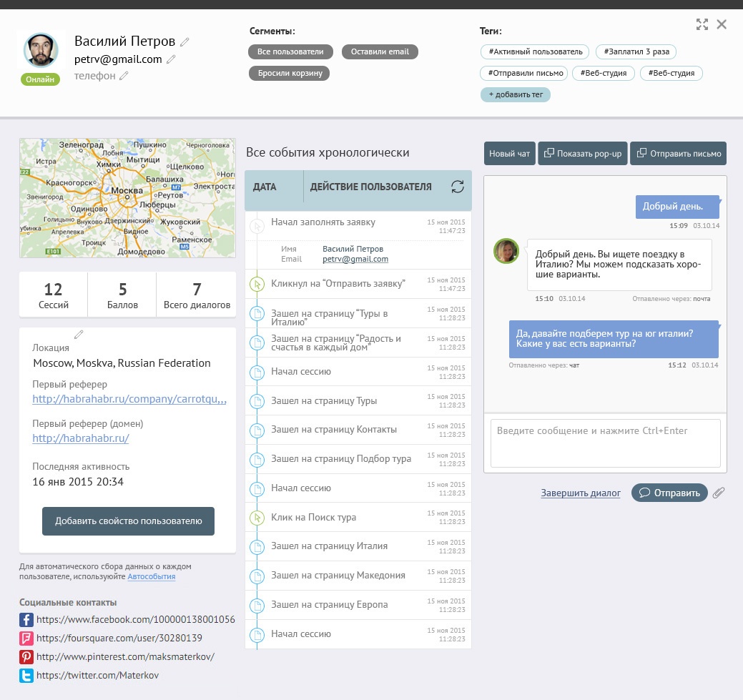Image resolution: width=743 pixels, height=700 pixels.
Task: Click the 7 Всего диалогов counter
Action: (x=197, y=295)
